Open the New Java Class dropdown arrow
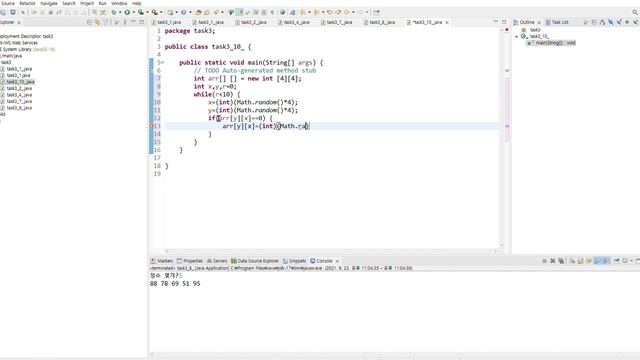The width and height of the screenshot is (640, 360). tap(190, 12)
